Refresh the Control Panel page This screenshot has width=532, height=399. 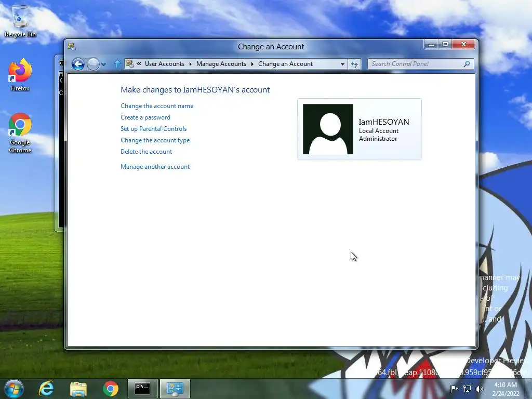(354, 64)
